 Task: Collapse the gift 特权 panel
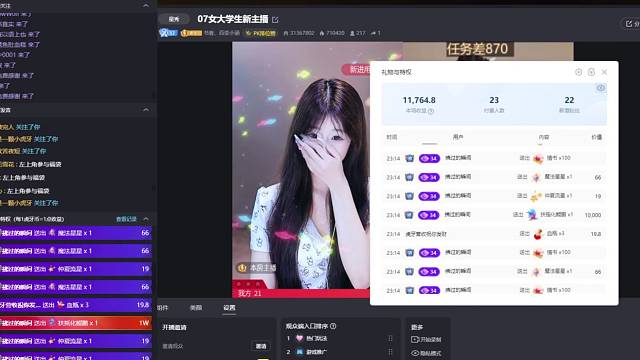point(146,219)
